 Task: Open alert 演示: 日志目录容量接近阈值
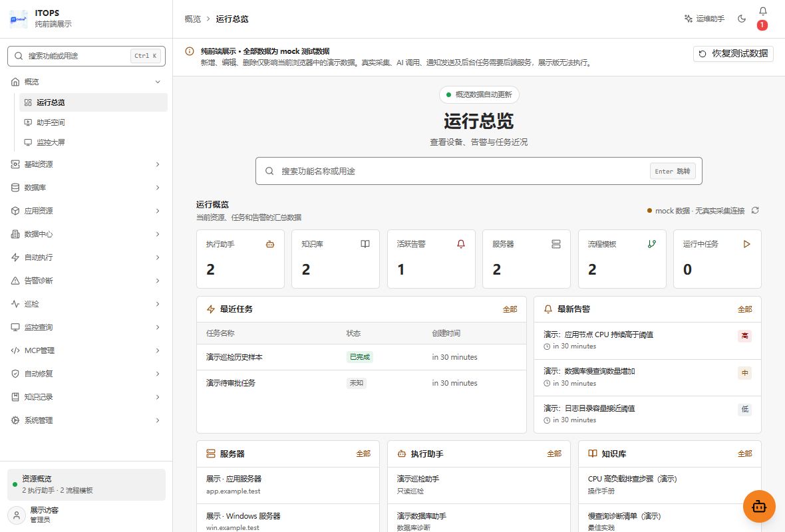[x=647, y=414]
